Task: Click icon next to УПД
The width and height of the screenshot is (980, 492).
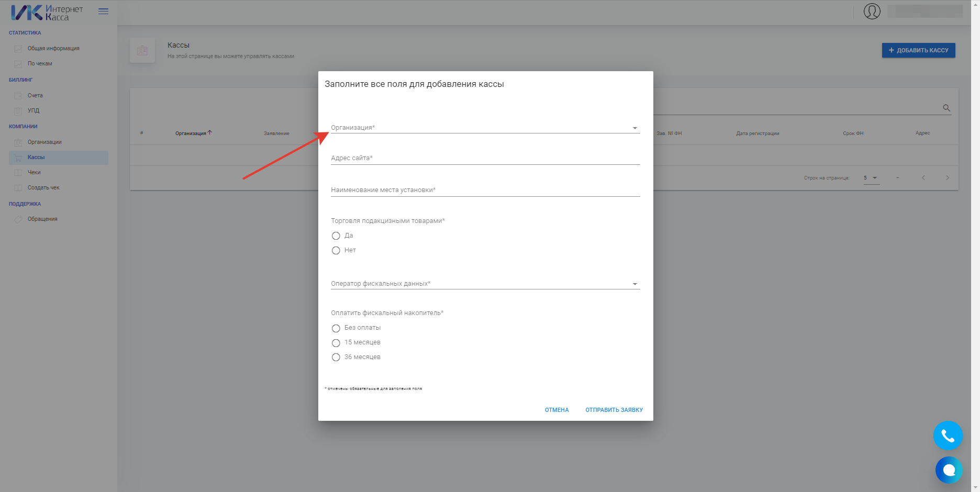Action: (x=18, y=111)
